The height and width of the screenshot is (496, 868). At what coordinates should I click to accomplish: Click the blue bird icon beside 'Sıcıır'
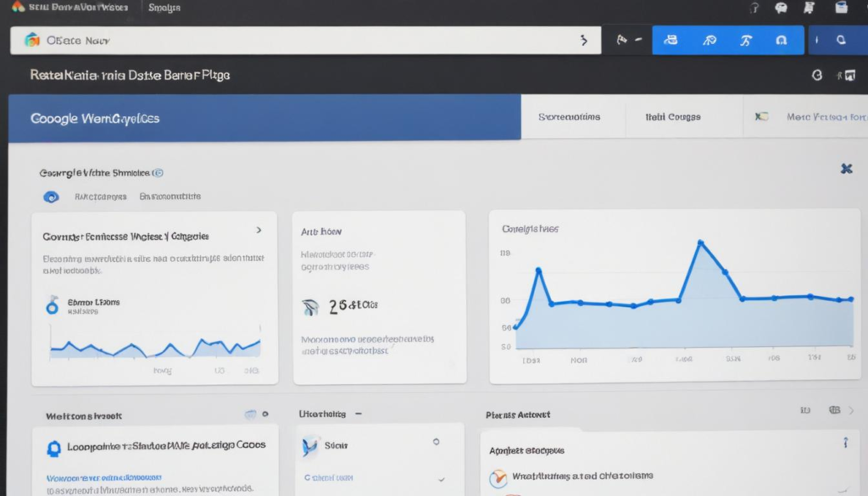coord(310,447)
